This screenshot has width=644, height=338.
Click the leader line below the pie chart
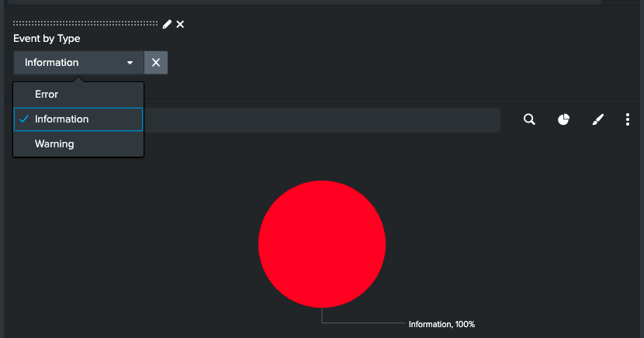pos(365,322)
